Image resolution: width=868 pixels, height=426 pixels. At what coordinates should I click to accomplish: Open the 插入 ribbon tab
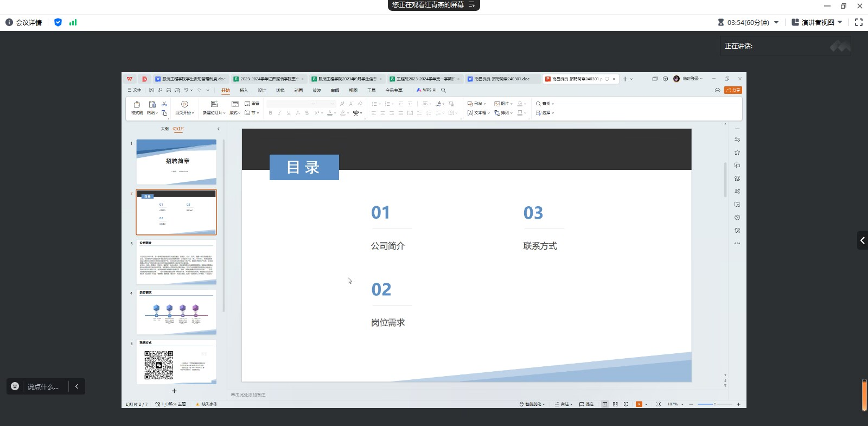[244, 91]
